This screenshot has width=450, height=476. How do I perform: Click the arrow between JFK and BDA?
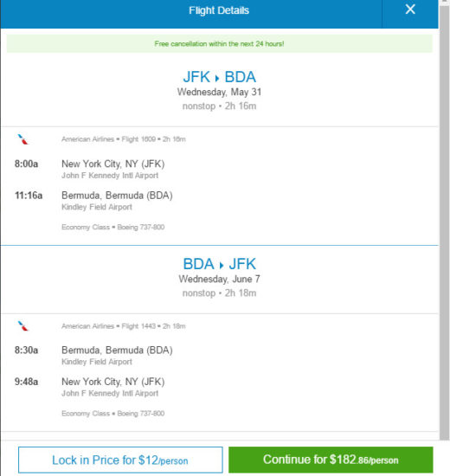point(217,78)
